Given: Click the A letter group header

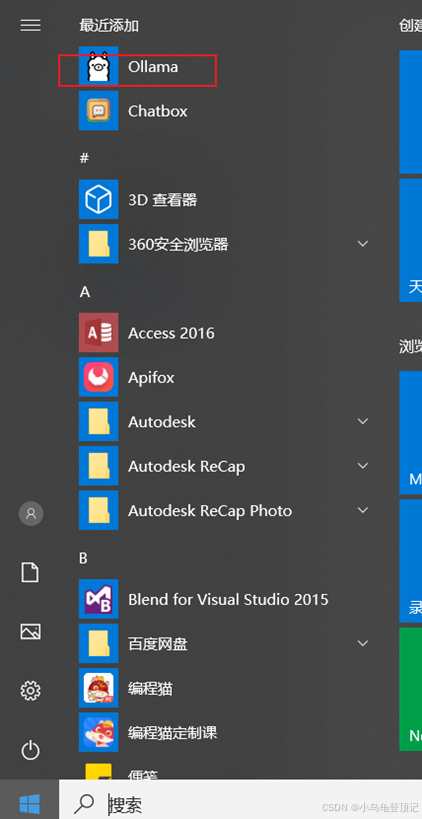Looking at the screenshot, I should pos(85,292).
